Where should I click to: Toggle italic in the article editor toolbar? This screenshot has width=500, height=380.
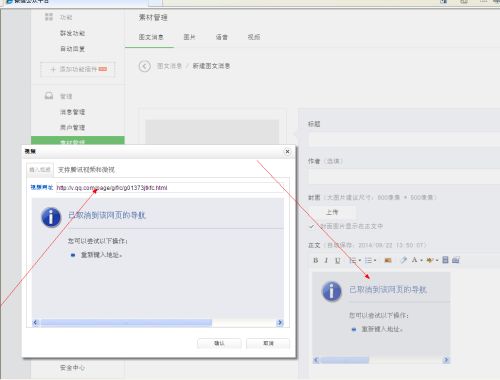[326, 260]
